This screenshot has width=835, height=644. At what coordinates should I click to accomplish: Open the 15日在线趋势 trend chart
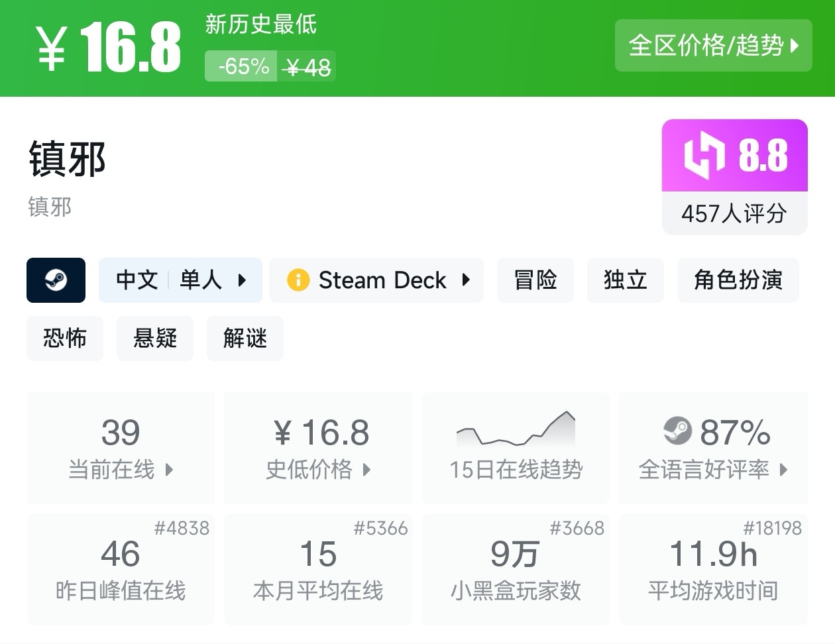pos(516,447)
